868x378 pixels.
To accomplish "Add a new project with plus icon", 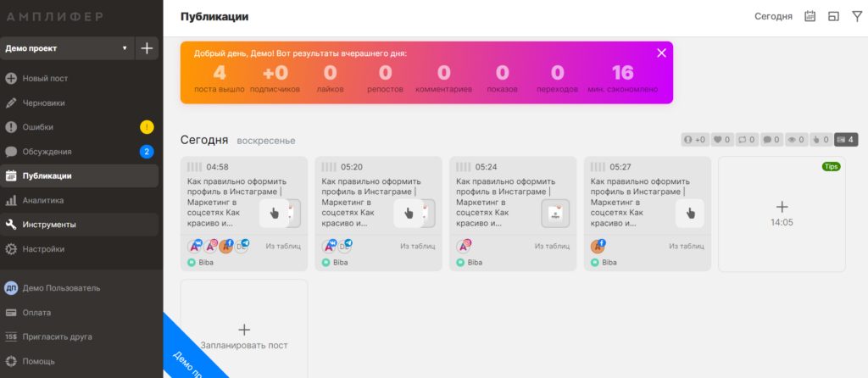I will (147, 48).
